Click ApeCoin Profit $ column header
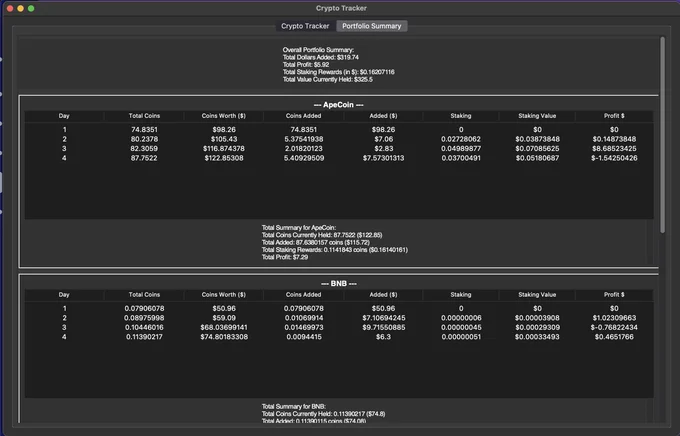Image resolution: width=680 pixels, height=436 pixels. [614, 116]
